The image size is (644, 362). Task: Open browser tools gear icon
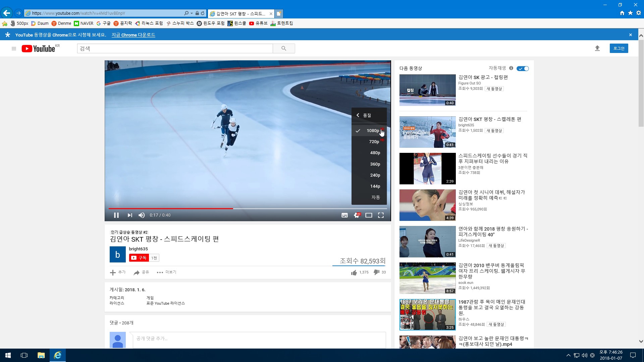click(x=639, y=13)
